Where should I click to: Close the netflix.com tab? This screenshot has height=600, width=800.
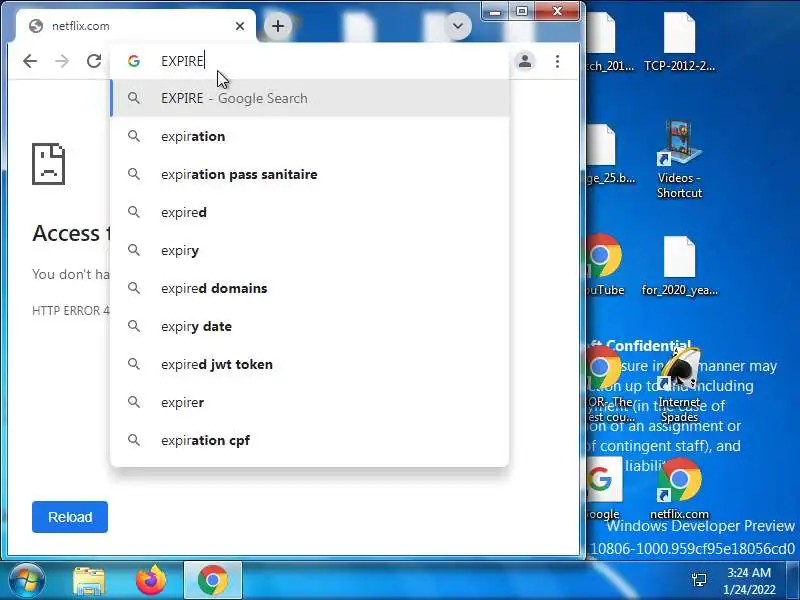240,26
